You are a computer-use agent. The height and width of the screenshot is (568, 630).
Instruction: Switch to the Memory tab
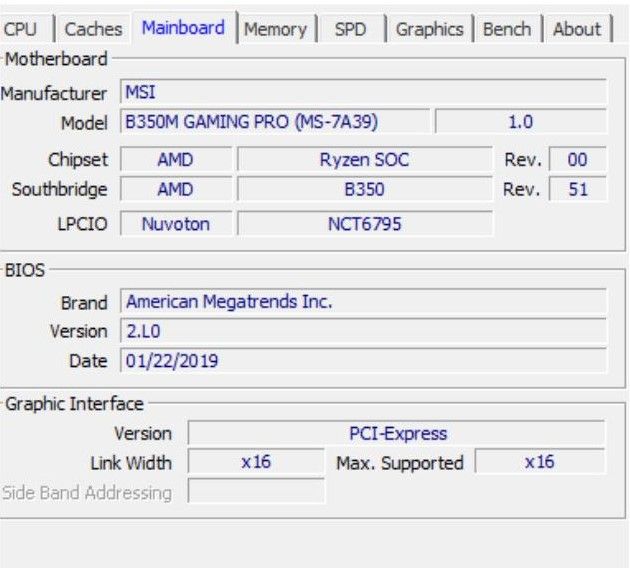[x=276, y=29]
